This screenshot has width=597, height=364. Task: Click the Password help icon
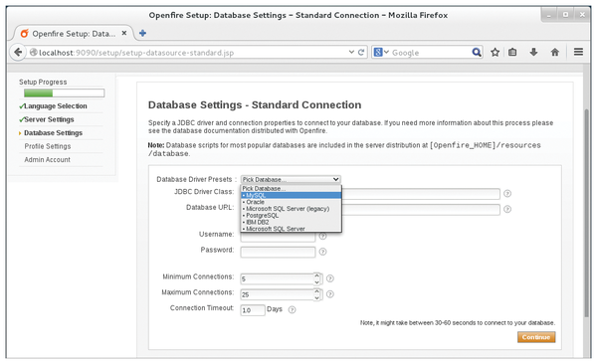pos(322,252)
